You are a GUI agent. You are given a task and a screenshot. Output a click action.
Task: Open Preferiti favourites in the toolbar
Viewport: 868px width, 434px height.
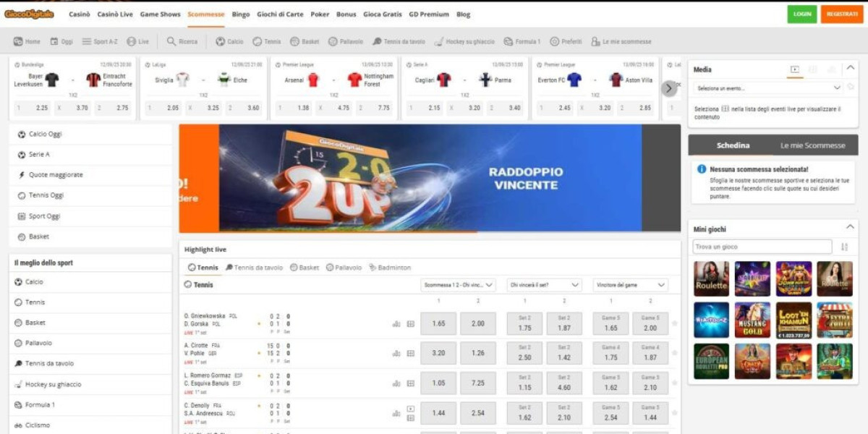pyautogui.click(x=566, y=41)
